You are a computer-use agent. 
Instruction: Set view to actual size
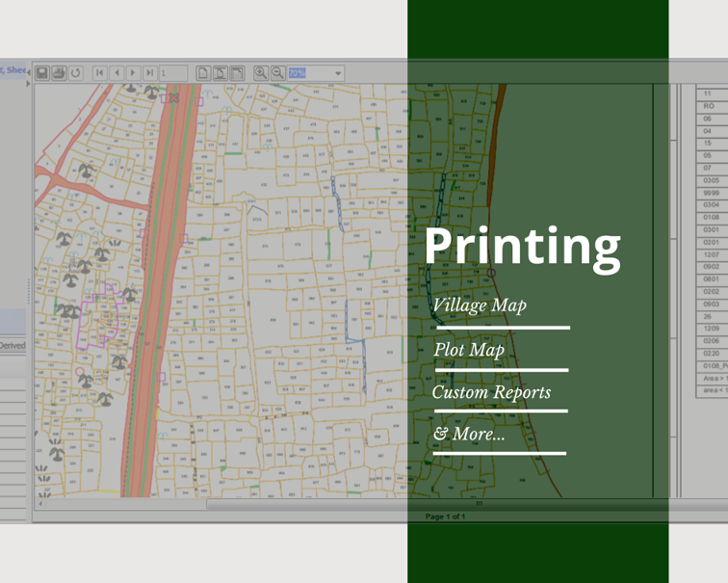click(x=203, y=73)
